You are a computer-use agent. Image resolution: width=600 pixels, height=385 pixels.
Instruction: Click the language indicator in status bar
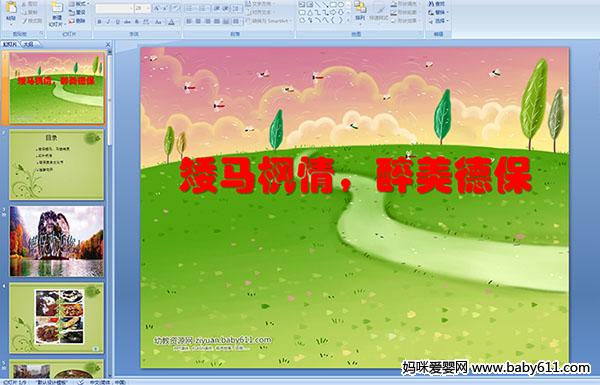pos(108,382)
